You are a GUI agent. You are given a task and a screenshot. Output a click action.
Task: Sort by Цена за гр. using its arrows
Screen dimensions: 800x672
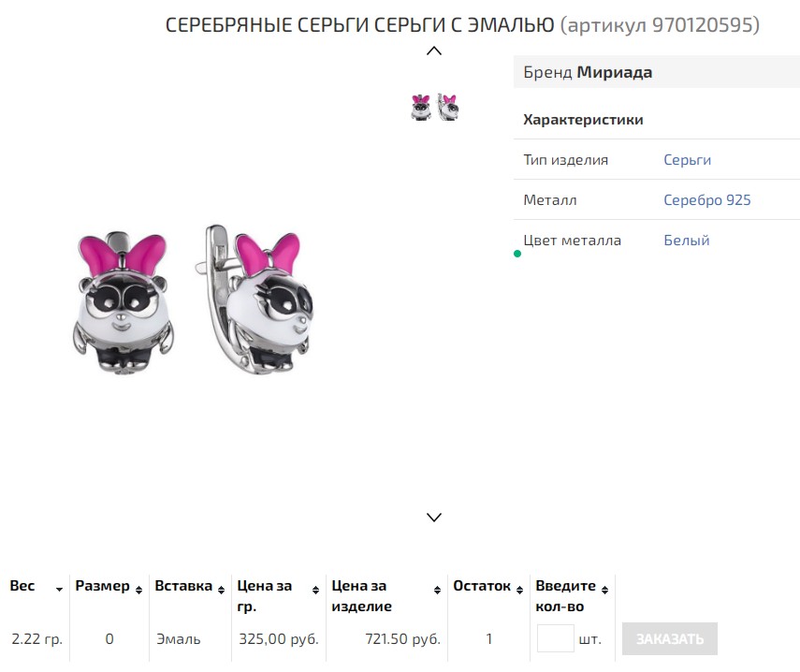click(x=316, y=591)
